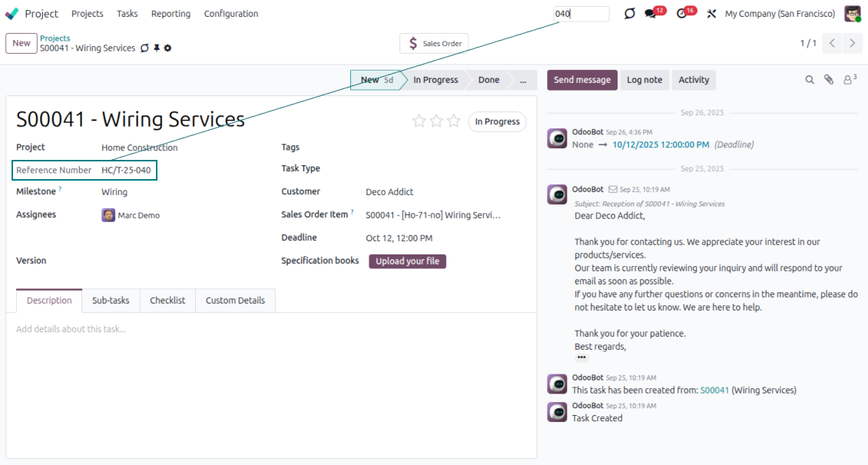Toggle the third priority star

point(454,121)
